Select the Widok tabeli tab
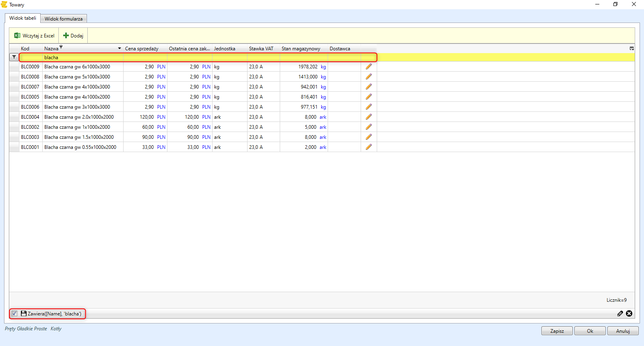 tap(23, 18)
